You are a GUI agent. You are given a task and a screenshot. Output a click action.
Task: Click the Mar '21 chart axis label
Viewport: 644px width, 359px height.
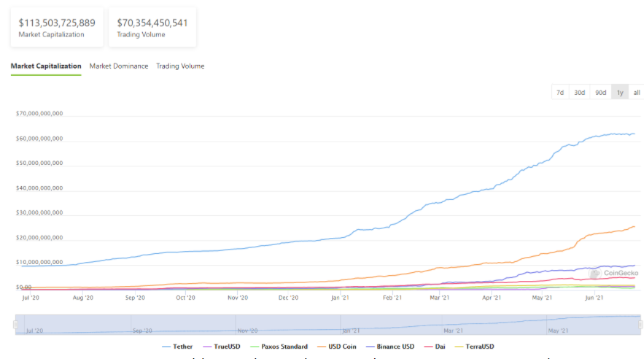pos(440,298)
